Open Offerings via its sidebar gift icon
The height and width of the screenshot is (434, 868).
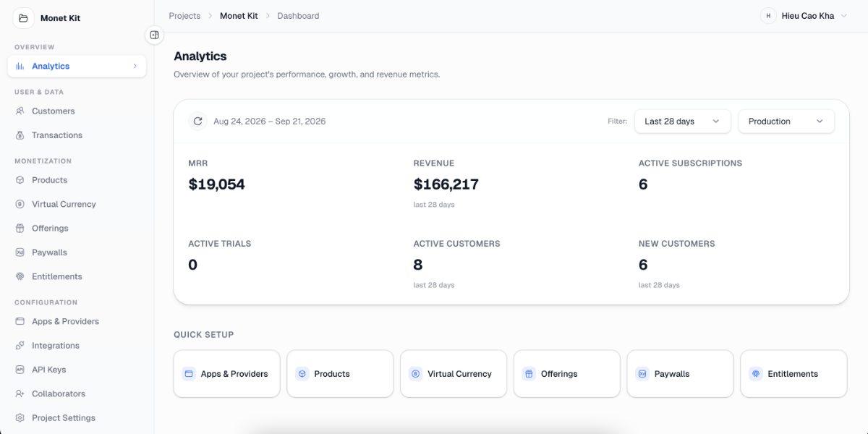(x=20, y=229)
